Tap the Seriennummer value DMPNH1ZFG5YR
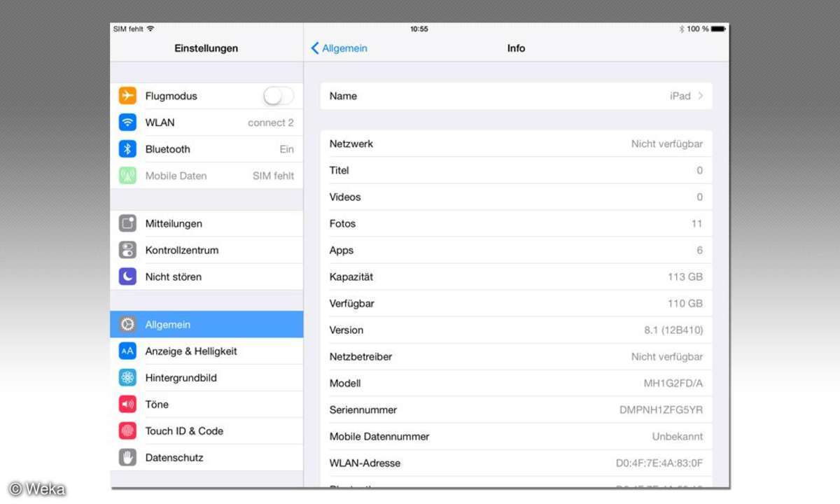 click(x=661, y=409)
